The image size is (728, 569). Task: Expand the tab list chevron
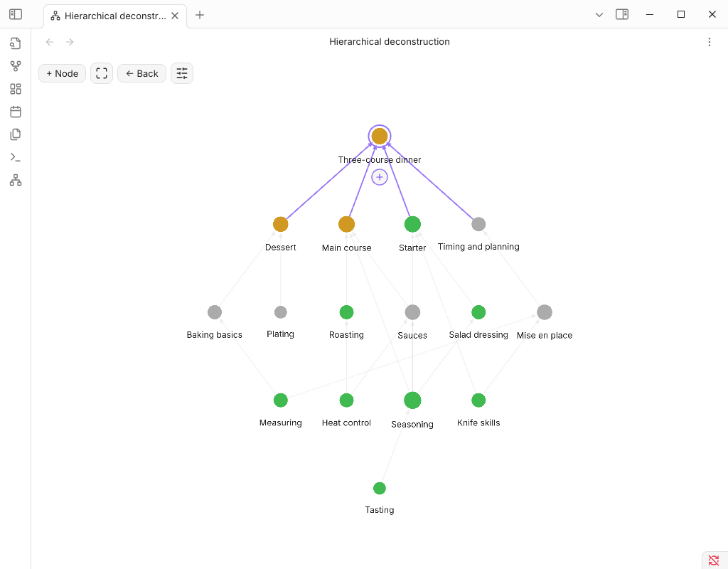pyautogui.click(x=599, y=15)
